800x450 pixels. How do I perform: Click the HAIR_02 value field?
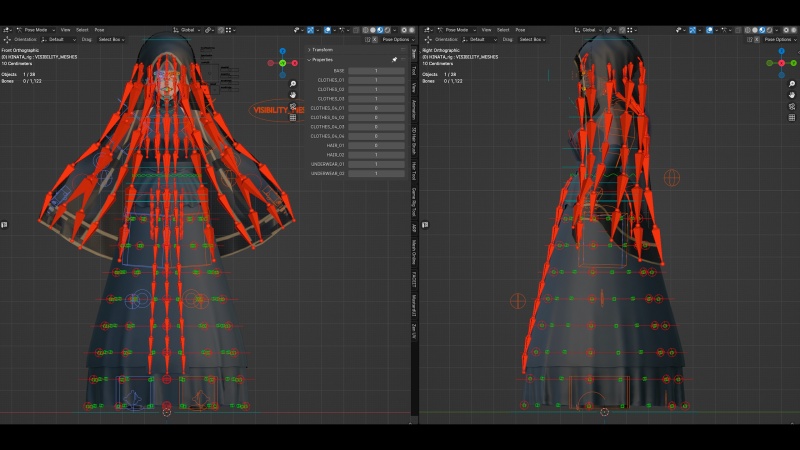click(x=376, y=155)
